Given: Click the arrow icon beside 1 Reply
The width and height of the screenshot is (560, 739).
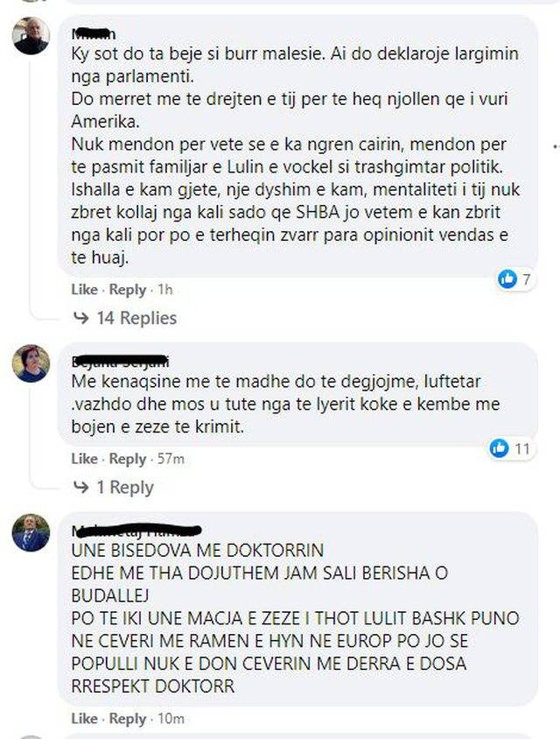Looking at the screenshot, I should [x=81, y=488].
